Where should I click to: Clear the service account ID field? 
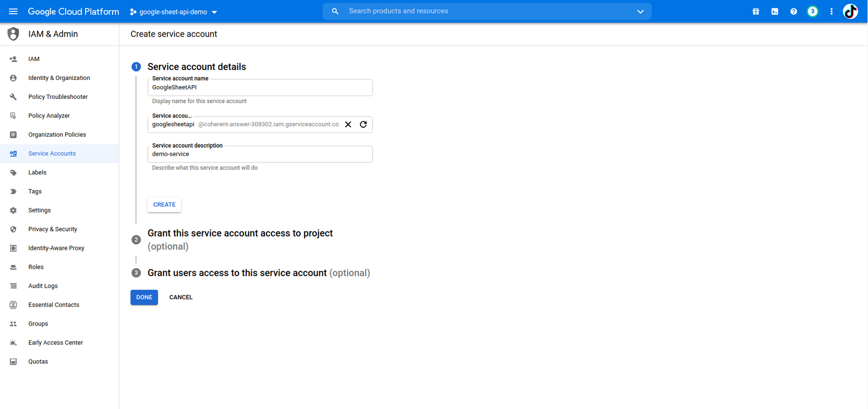pos(348,125)
